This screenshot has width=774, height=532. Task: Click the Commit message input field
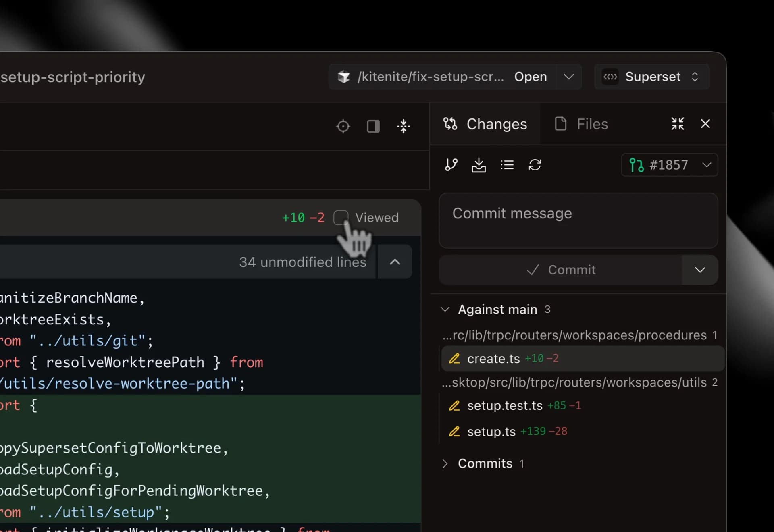tap(577, 221)
